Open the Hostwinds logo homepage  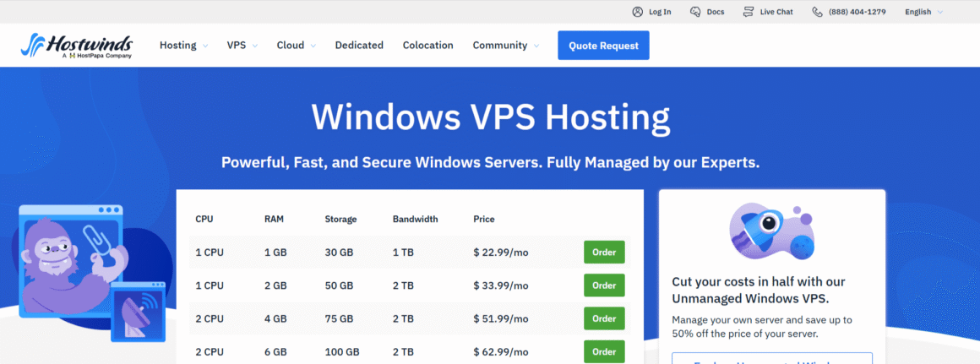point(76,46)
